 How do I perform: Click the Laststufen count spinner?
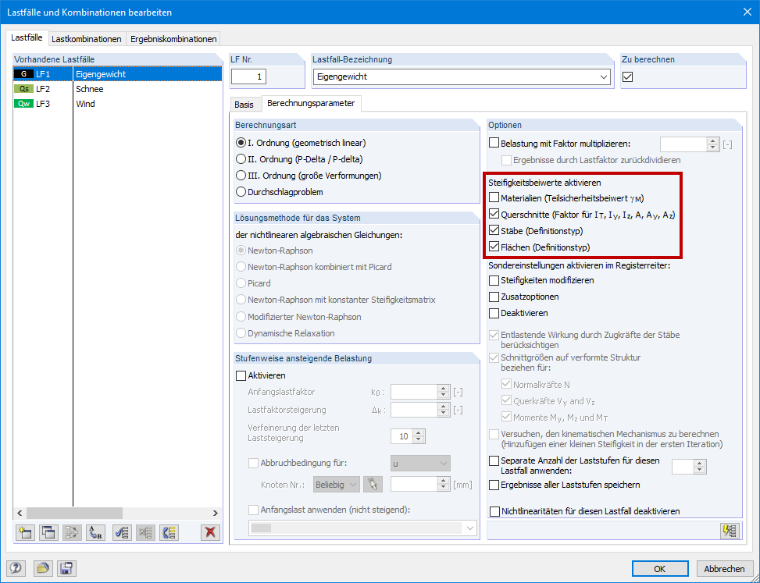(700, 467)
